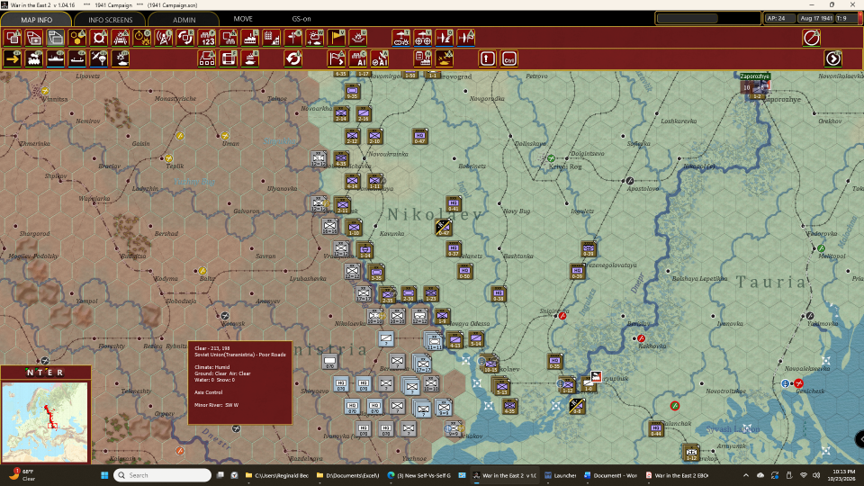
Task: Toggle the weather cloud overlay icon
Action: click(x=315, y=38)
